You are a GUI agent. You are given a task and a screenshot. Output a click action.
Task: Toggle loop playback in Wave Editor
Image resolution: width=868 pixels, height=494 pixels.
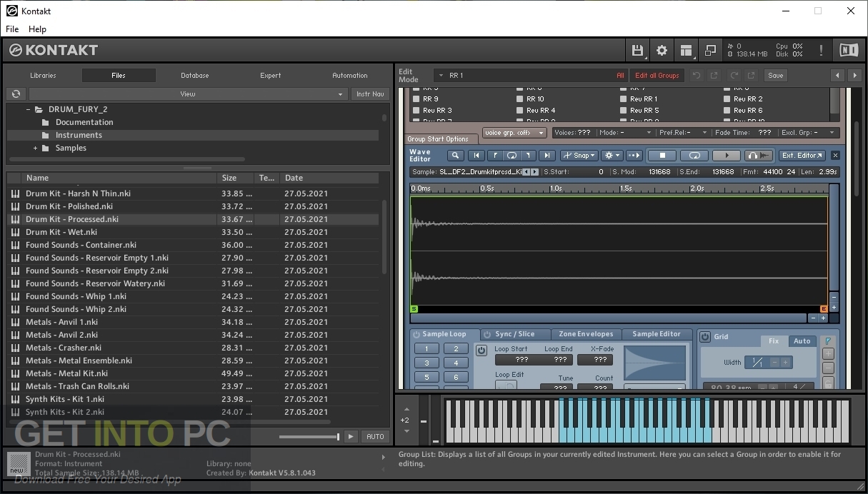coord(694,156)
